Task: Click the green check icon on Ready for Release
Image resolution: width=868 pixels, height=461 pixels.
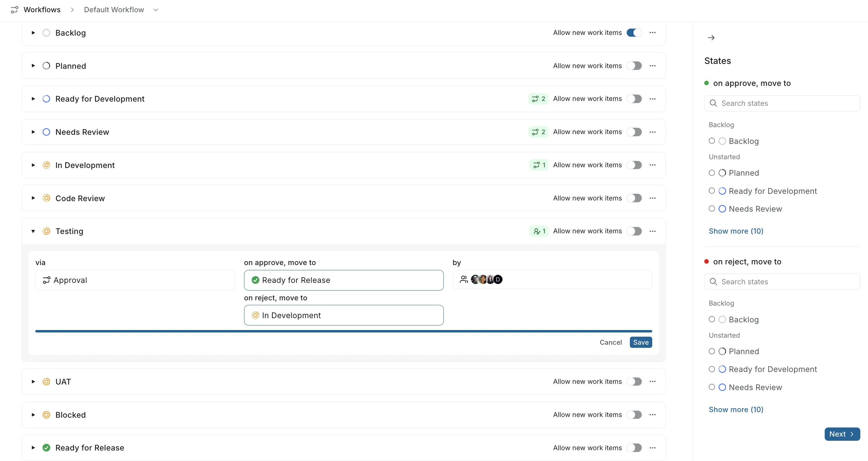Action: [255, 280]
